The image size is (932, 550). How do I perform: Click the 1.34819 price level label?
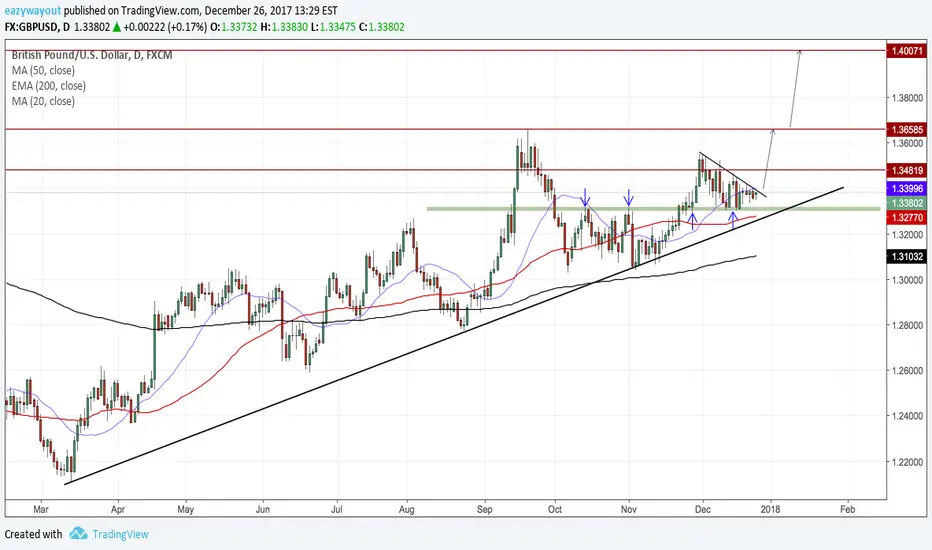906,171
